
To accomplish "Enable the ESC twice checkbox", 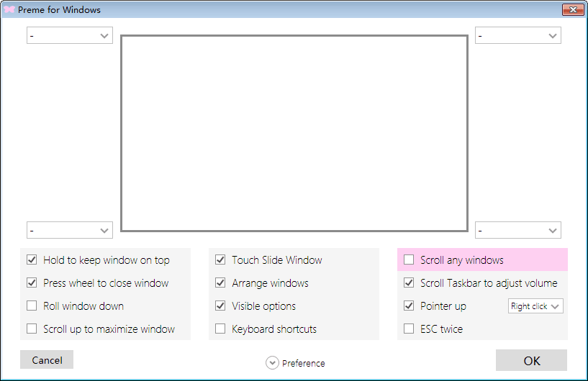I will pos(409,329).
